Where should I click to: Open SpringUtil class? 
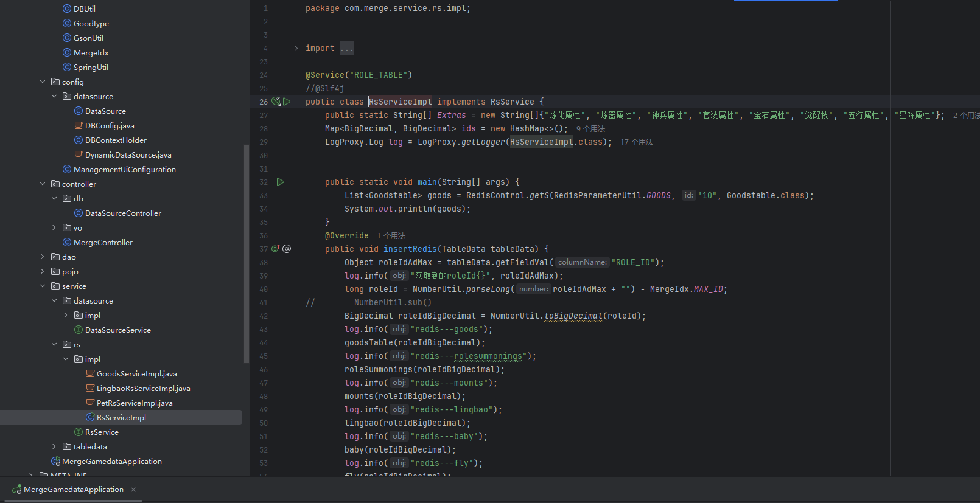[91, 67]
